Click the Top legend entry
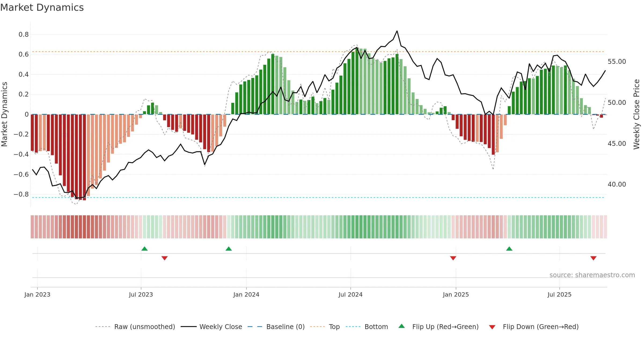Screen dimensions: 644x362 [325, 327]
